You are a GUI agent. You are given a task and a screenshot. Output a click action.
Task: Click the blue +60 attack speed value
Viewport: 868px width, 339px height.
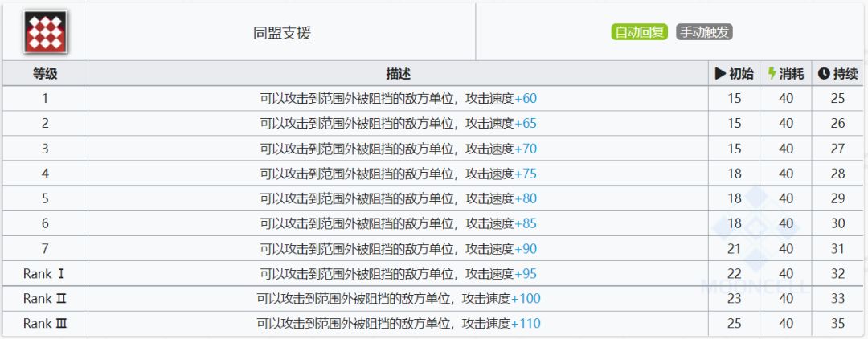526,99
